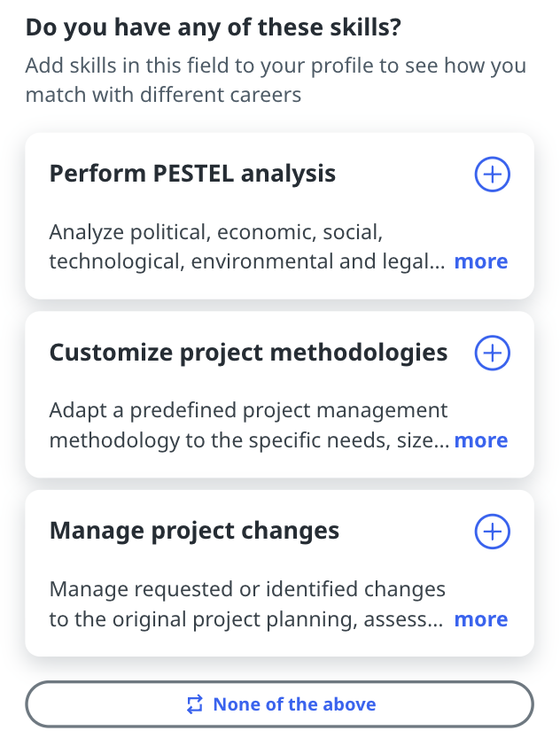Select the Manage project changes title
560x746 pixels.
(x=194, y=531)
